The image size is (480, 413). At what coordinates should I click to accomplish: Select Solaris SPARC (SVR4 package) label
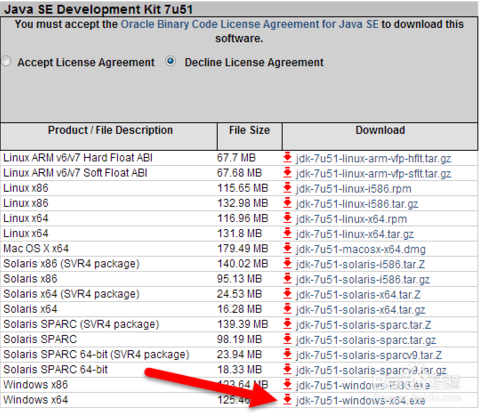coord(81,324)
